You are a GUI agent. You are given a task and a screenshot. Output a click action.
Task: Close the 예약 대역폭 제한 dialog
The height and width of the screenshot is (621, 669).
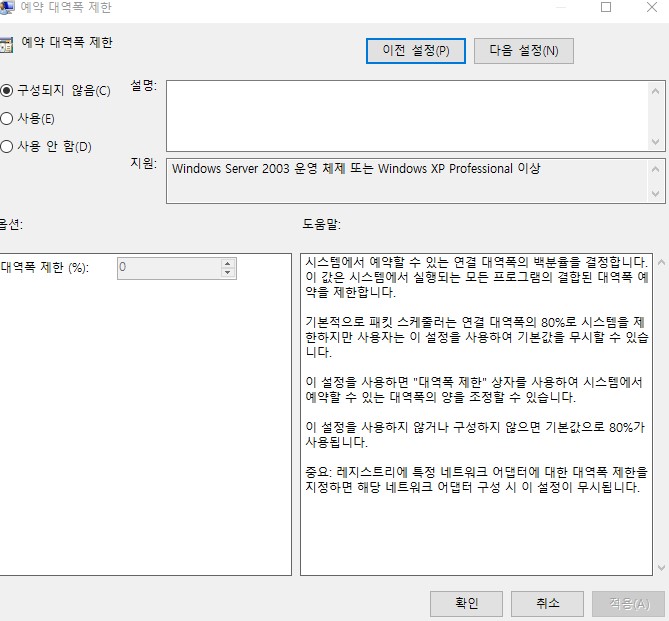point(650,7)
